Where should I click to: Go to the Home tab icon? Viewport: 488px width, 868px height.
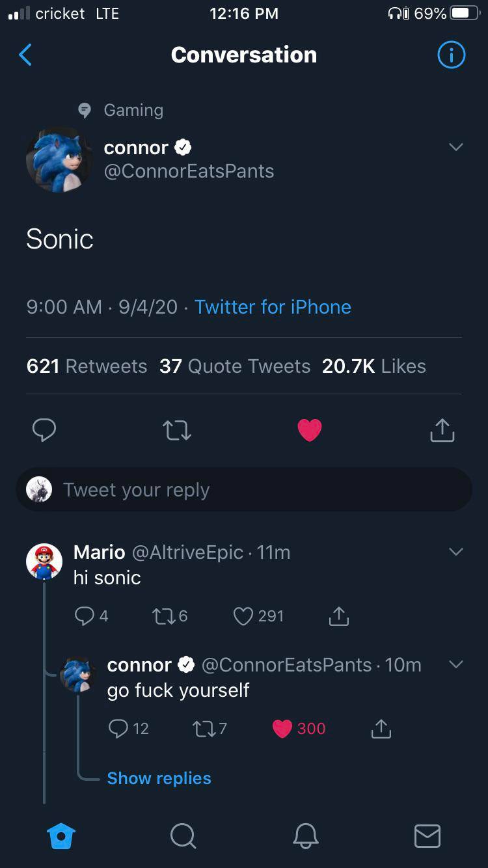(x=61, y=837)
